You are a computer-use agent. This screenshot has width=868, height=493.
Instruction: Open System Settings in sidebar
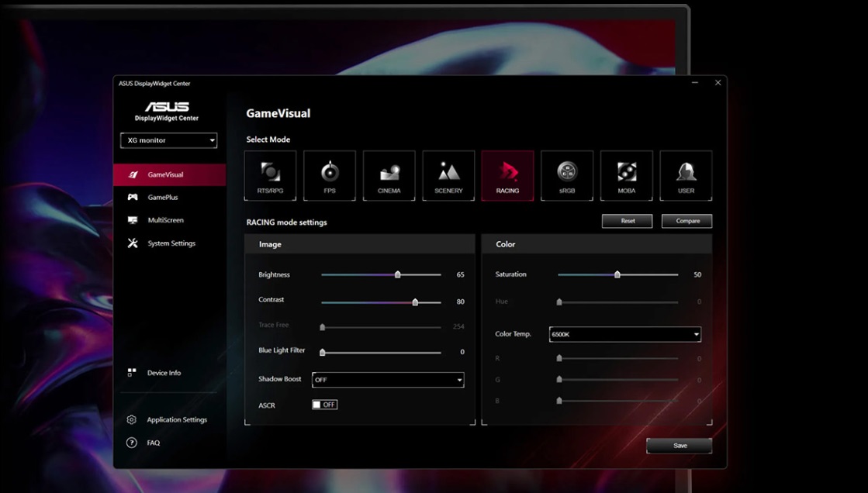(171, 243)
